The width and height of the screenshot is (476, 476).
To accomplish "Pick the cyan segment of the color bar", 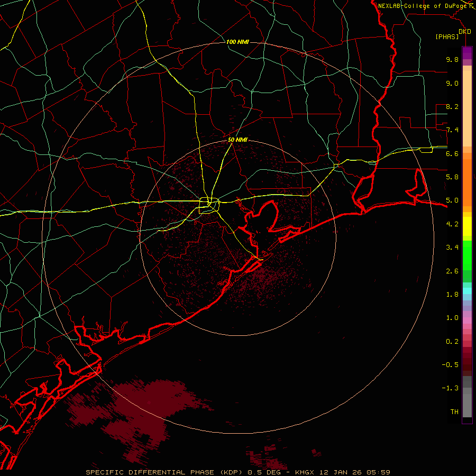I will [467, 291].
